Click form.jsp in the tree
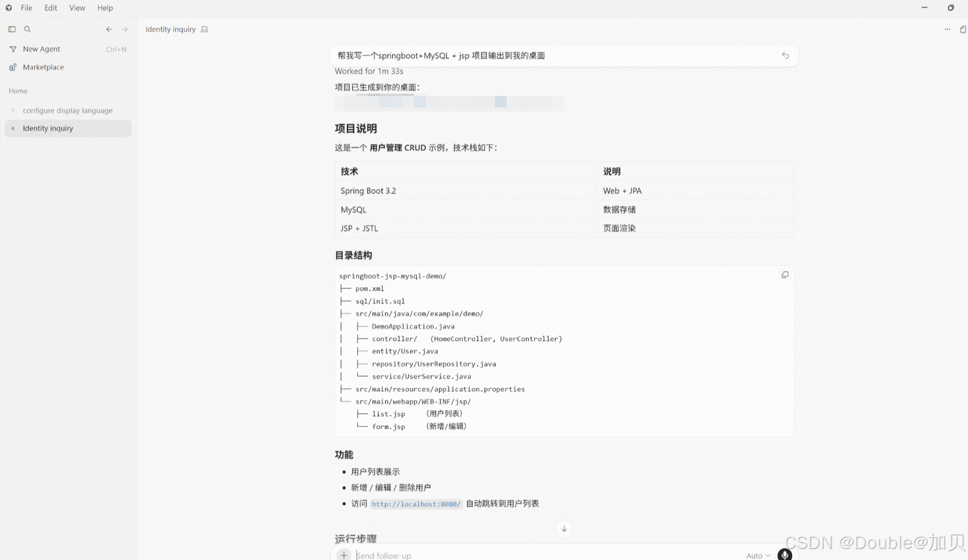The height and width of the screenshot is (560, 968). (389, 427)
